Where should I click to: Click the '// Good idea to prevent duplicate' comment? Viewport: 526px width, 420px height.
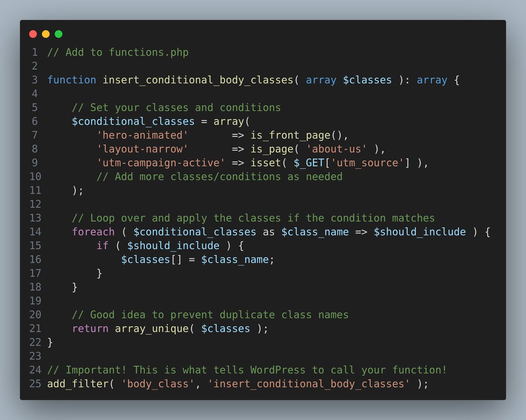[x=210, y=315]
